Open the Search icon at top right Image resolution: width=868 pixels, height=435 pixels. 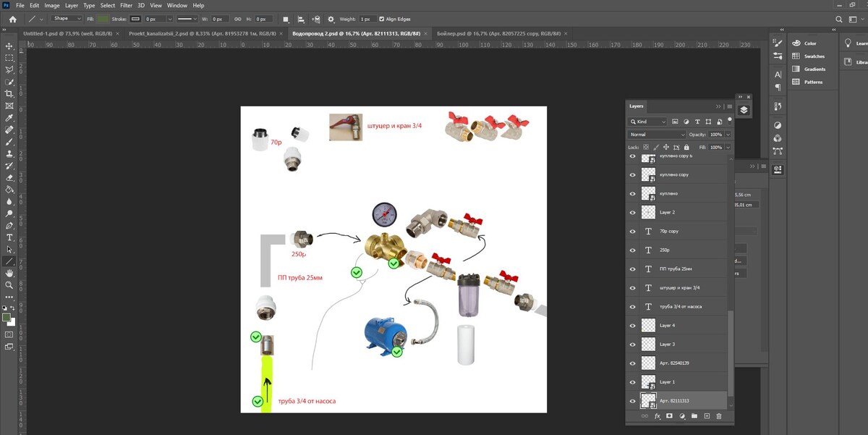(838, 19)
